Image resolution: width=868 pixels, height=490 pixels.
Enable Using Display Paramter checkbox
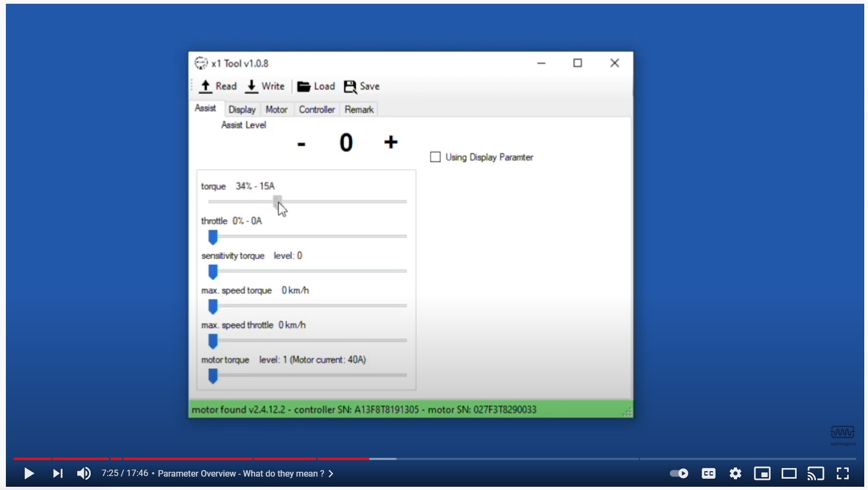pos(436,157)
